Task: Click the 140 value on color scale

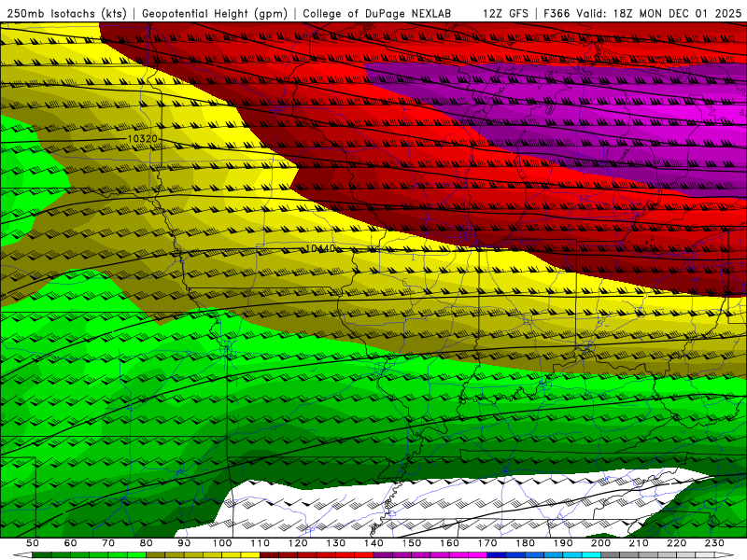Action: 374,543
